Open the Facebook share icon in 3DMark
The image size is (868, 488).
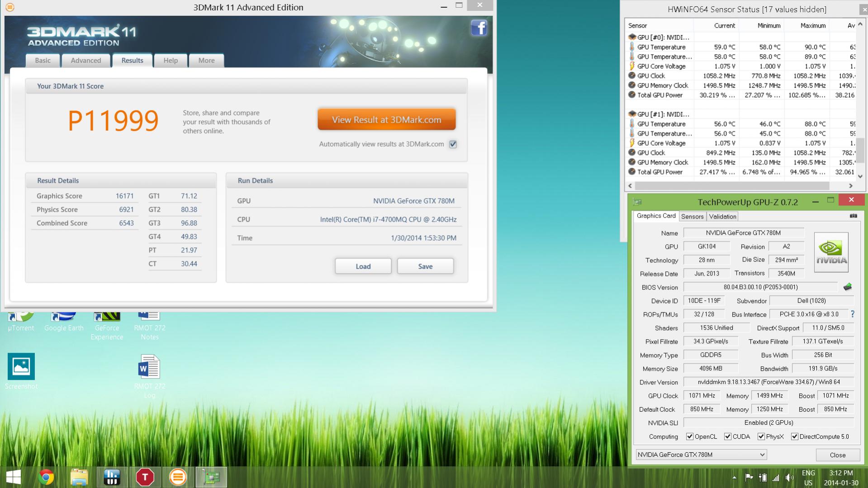[x=479, y=28]
